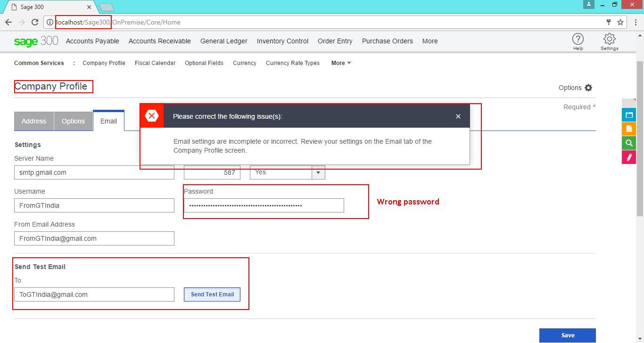Reload the page in browser
644x343 pixels.
pos(34,22)
